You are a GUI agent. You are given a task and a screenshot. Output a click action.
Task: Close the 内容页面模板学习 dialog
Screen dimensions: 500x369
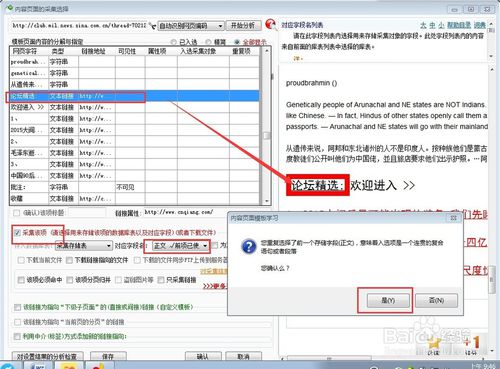(453, 218)
